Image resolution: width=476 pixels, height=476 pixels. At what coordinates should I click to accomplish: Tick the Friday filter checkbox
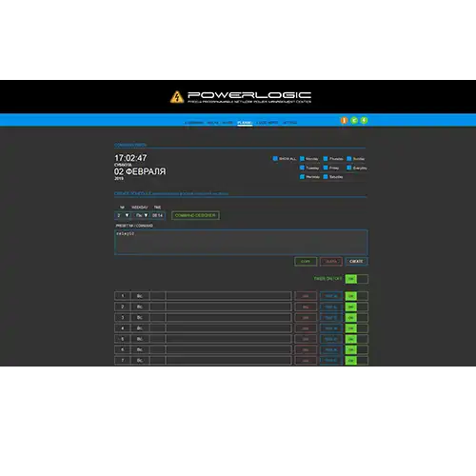326,168
